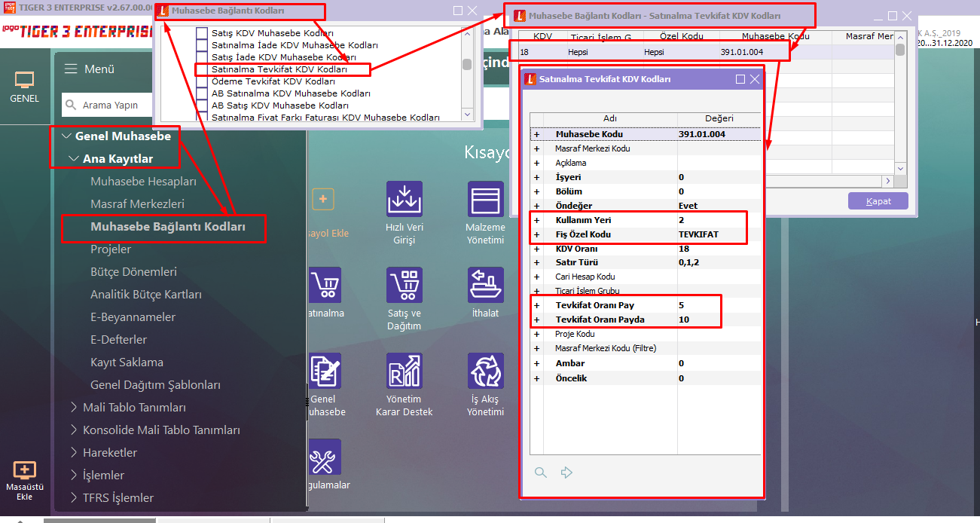Open Projeler menu item
Viewport: 980px width, 523px height.
click(x=111, y=249)
